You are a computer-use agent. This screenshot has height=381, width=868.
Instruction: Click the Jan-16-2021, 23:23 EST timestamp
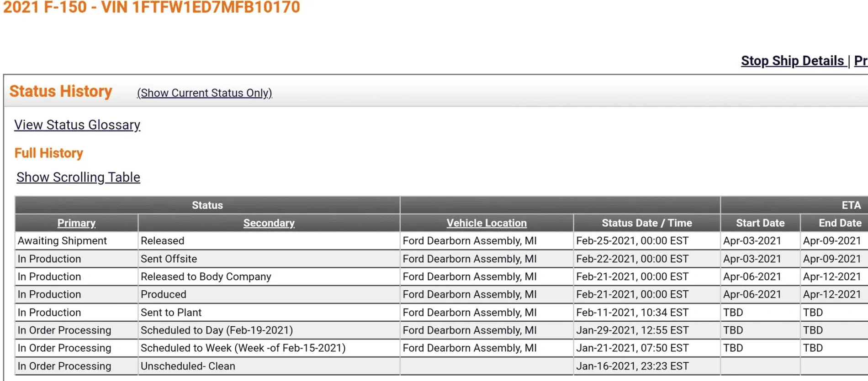pos(632,366)
